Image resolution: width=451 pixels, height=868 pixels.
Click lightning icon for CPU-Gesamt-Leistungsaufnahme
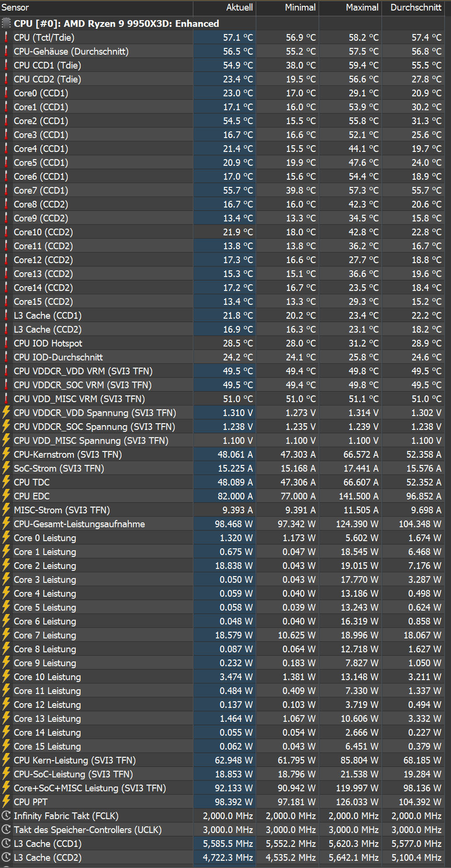(6, 524)
